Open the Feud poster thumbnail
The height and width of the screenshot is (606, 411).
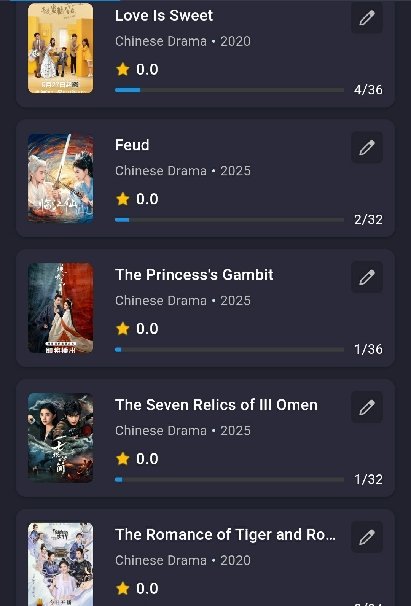click(60, 178)
